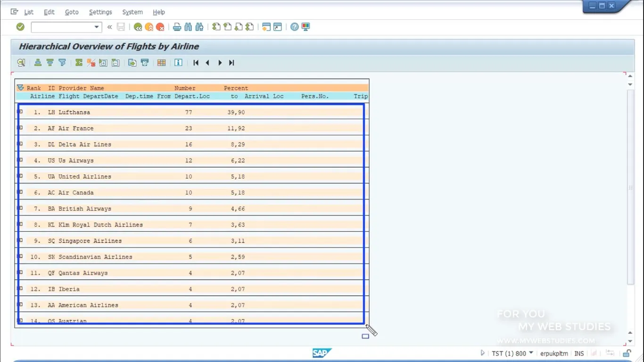The height and width of the screenshot is (362, 644).
Task: Click the lock icon in status bar
Action: coord(627,353)
